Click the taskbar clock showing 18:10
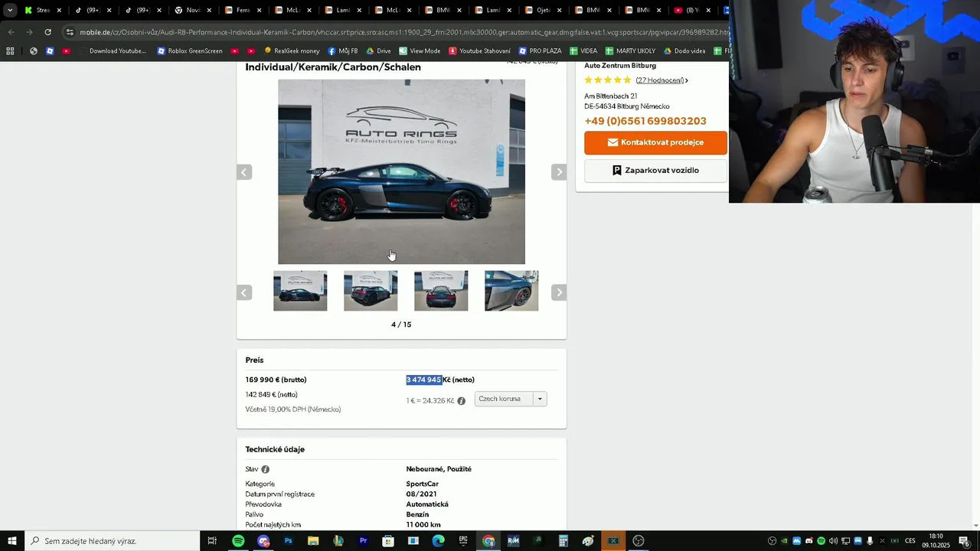The height and width of the screenshot is (551, 980). pyautogui.click(x=936, y=536)
